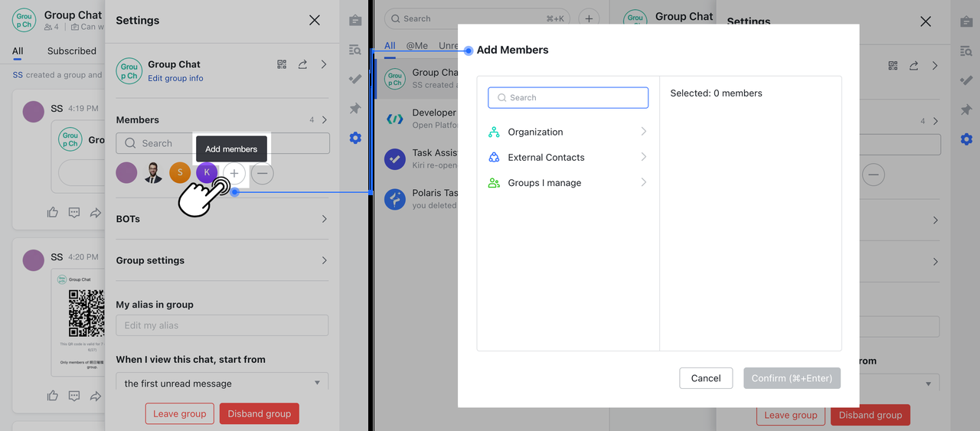Click the Disband group button in left panel
The image size is (980, 431).
(x=259, y=413)
